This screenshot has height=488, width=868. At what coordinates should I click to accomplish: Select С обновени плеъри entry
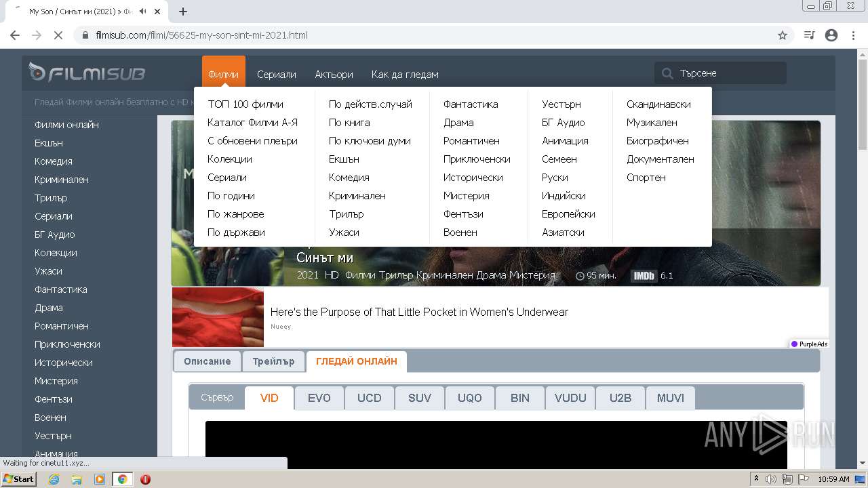coord(252,141)
